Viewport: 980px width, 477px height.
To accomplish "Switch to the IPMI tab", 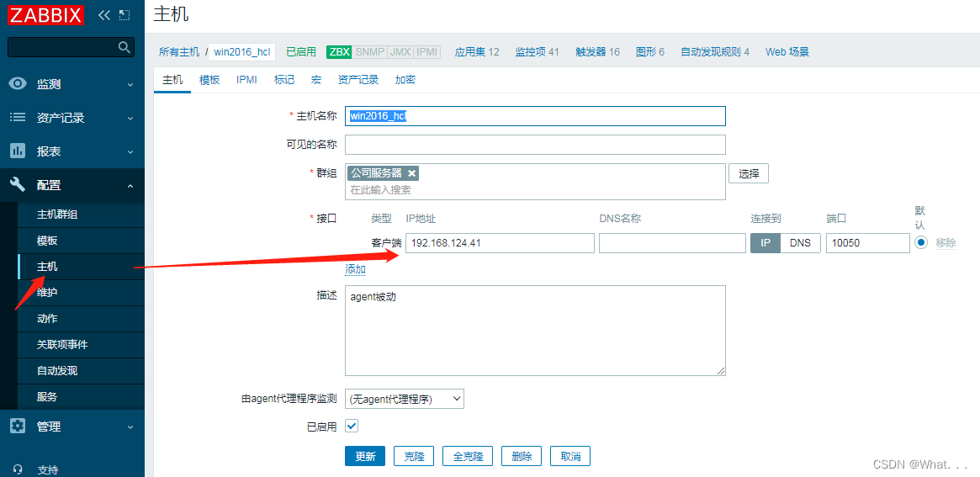I will click(x=246, y=80).
